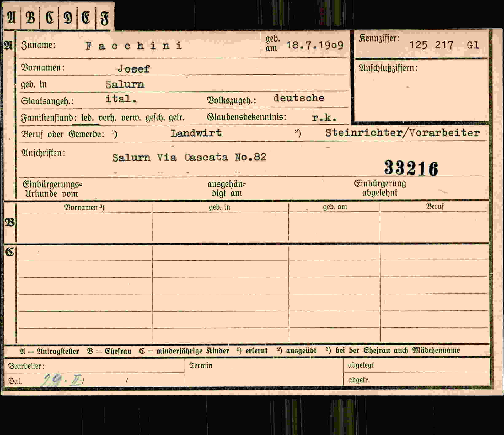Click the 'Volkszugeh.:' label
504x435 pixels.
(x=231, y=100)
